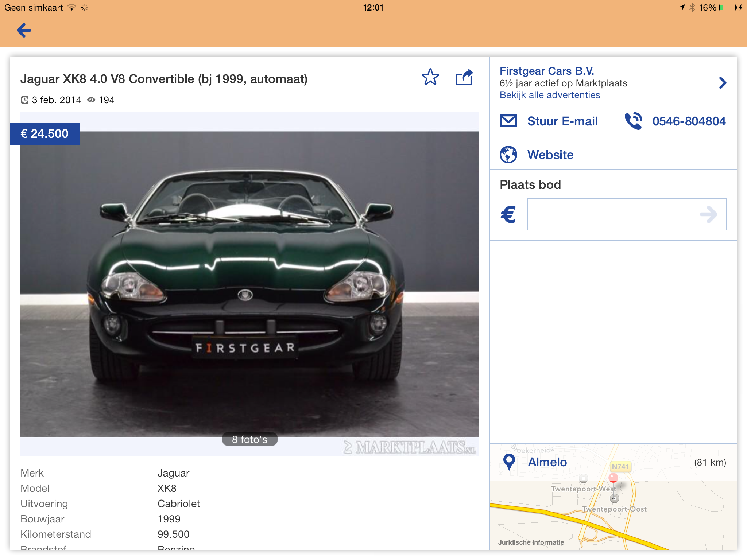Tap the share icon next to the star
This screenshot has height=560, width=747.
point(464,77)
